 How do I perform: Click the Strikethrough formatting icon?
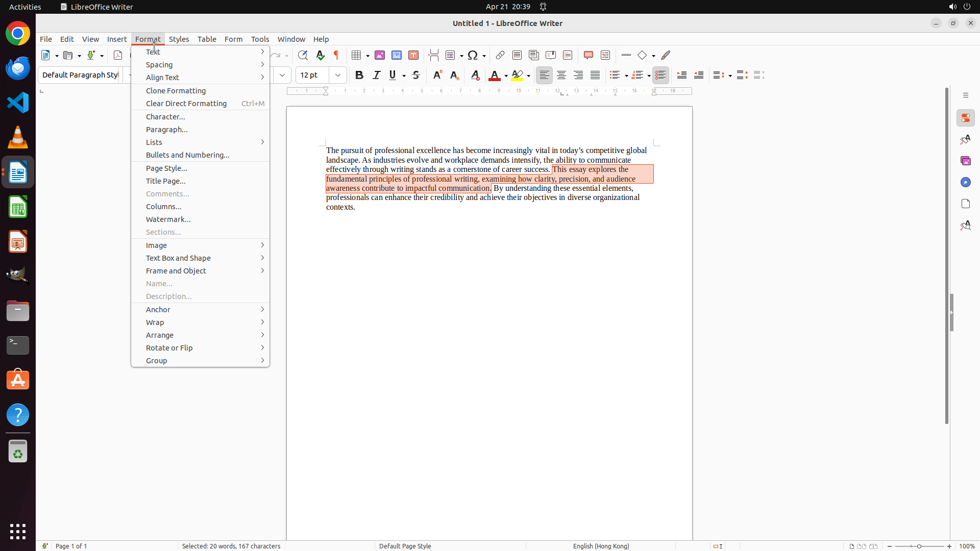[416, 75]
